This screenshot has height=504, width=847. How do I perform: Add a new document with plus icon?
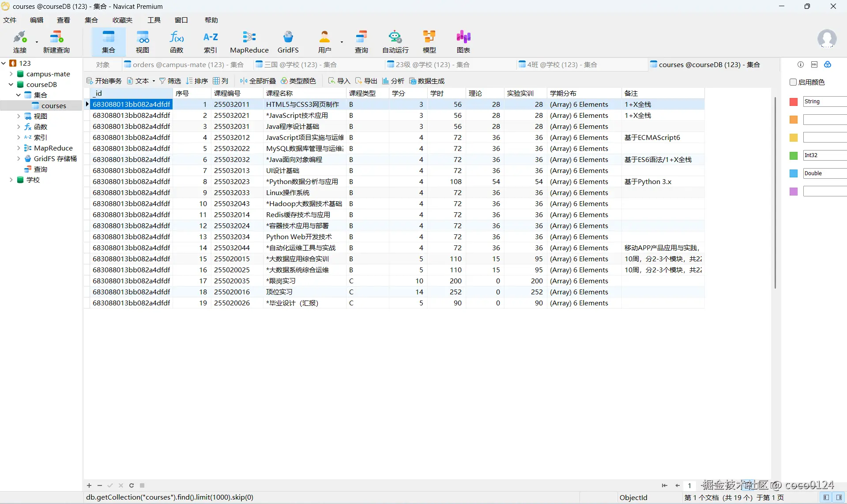click(x=89, y=485)
